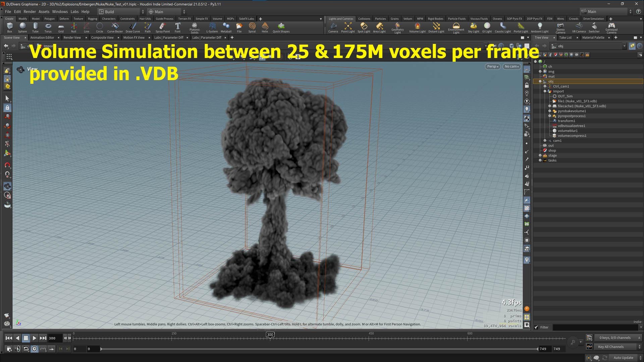Viewport: 644px width, 362px height.
Task: Collapse the Import node in tree
Action: 545,91
